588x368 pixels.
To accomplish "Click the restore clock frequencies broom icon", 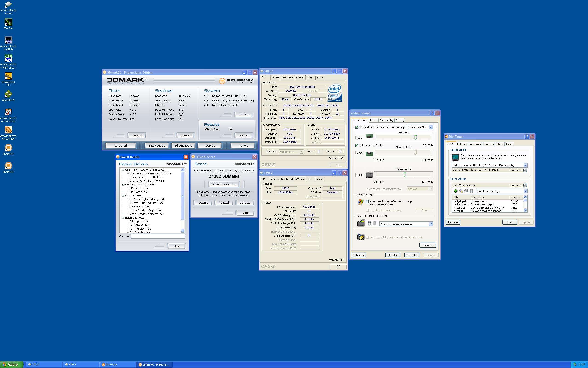I will (x=361, y=237).
